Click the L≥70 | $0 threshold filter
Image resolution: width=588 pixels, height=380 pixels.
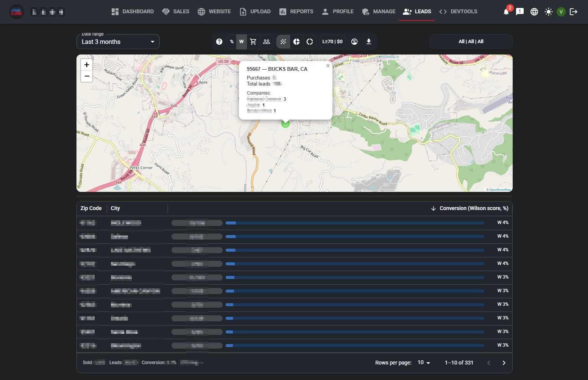pyautogui.click(x=332, y=42)
